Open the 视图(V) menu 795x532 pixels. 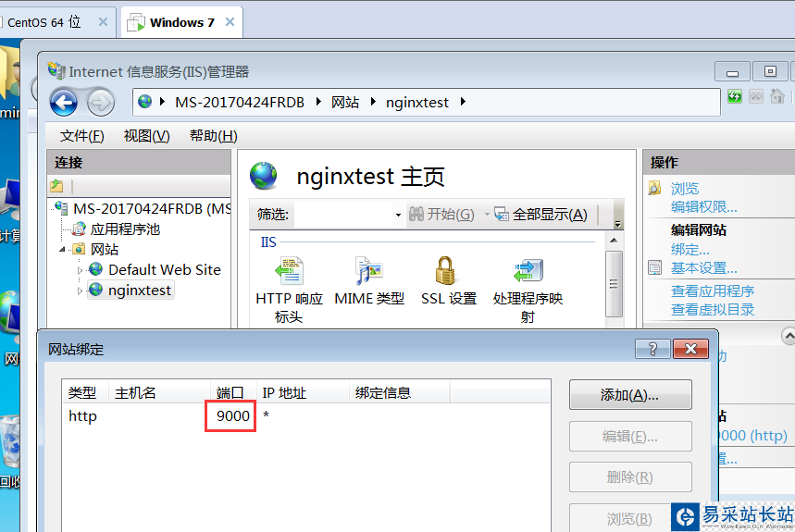(x=146, y=136)
